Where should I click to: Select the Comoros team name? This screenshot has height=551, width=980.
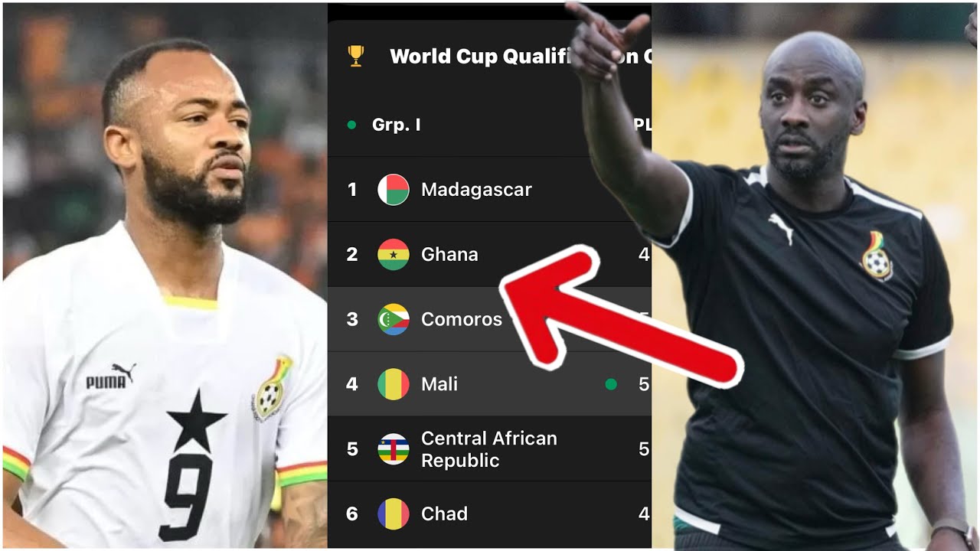(462, 319)
